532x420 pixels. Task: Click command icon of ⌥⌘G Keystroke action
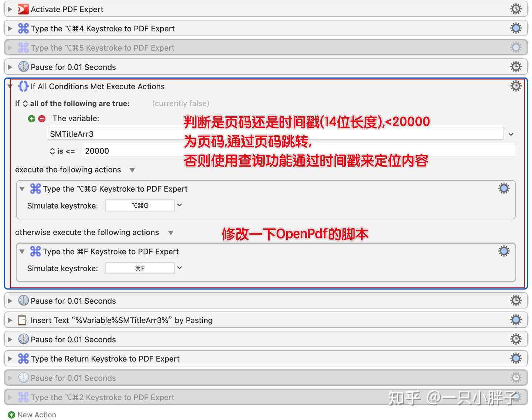pyautogui.click(x=35, y=189)
